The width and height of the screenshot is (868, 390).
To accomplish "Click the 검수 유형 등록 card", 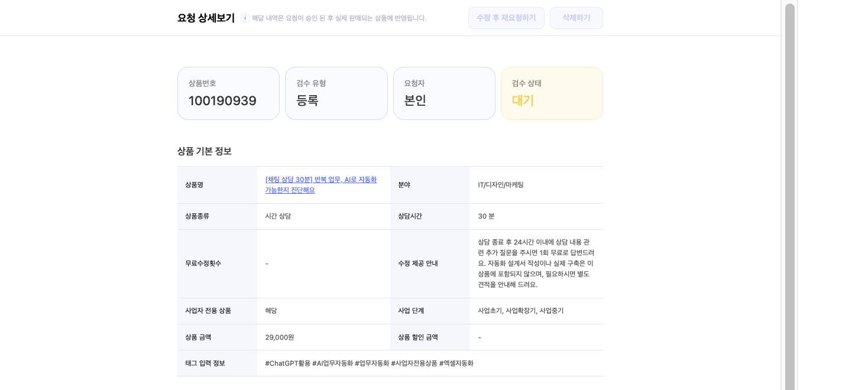I will 336,93.
